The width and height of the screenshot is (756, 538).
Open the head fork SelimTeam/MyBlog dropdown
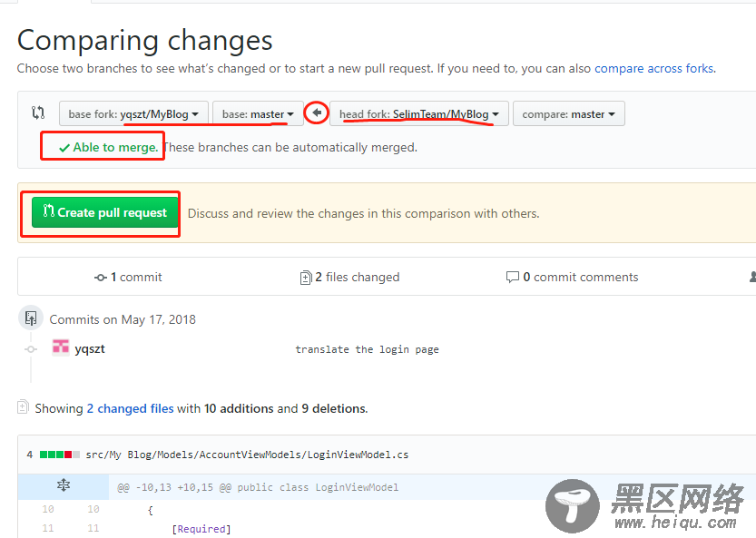pos(419,113)
